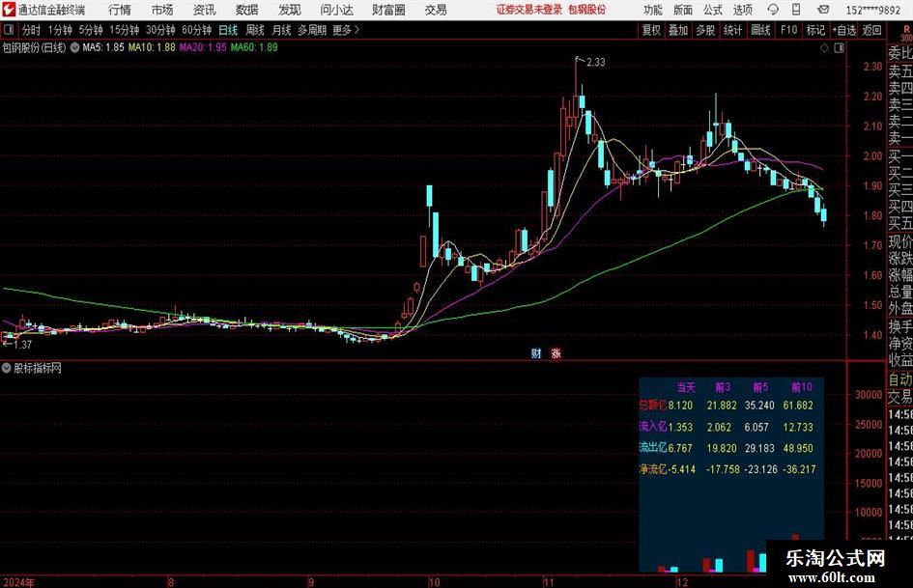The width and height of the screenshot is (913, 588).
Task: Switch to 15分钟 period tab
Action: pyautogui.click(x=125, y=30)
